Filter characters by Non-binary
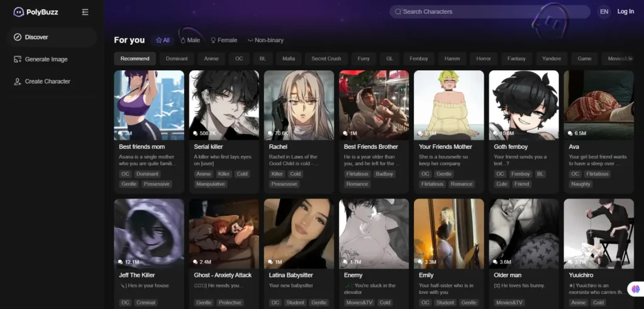Viewport: 644px width, 309px height. (265, 40)
